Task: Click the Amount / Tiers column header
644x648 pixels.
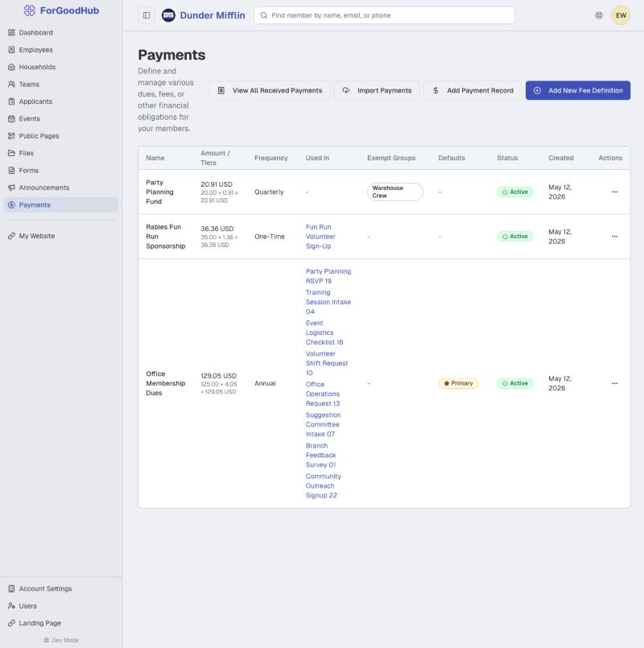Action: point(215,158)
